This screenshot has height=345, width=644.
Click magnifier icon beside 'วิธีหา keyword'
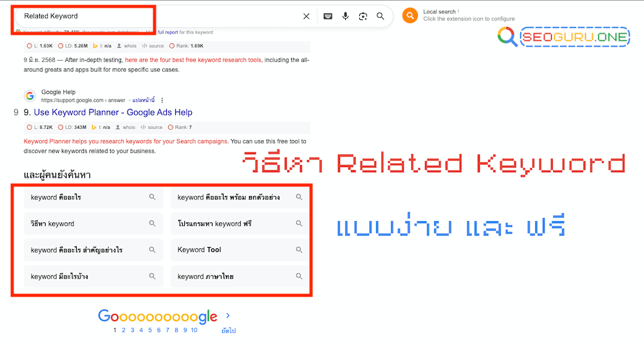(153, 224)
